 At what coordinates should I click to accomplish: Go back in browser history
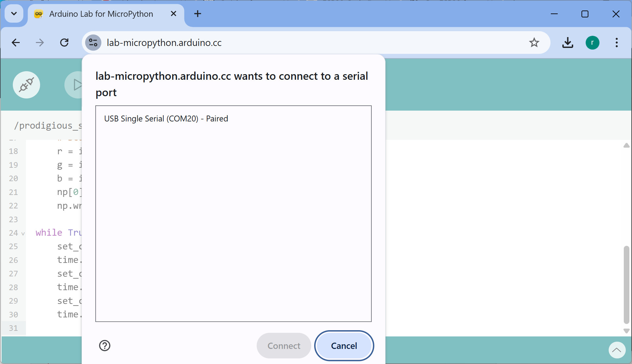(x=15, y=43)
